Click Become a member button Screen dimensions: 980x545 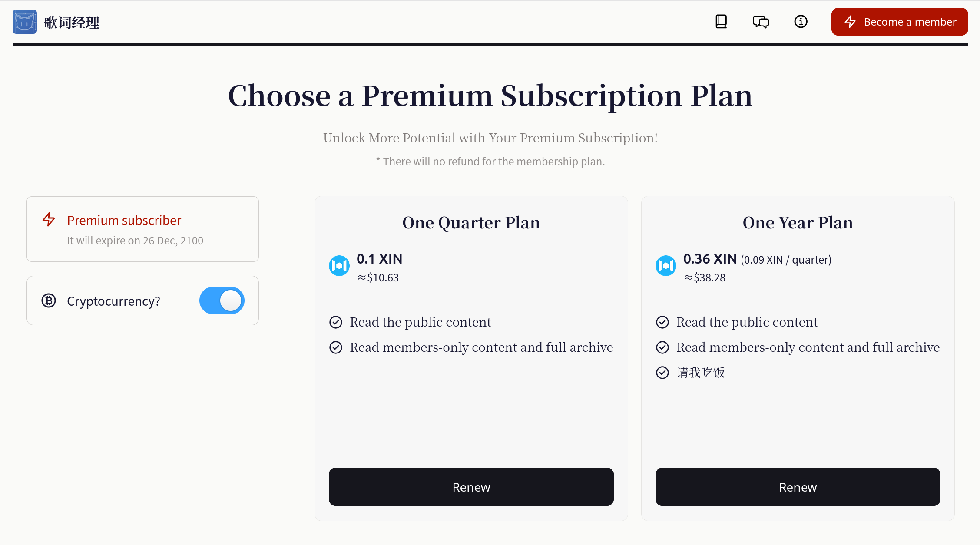point(900,22)
